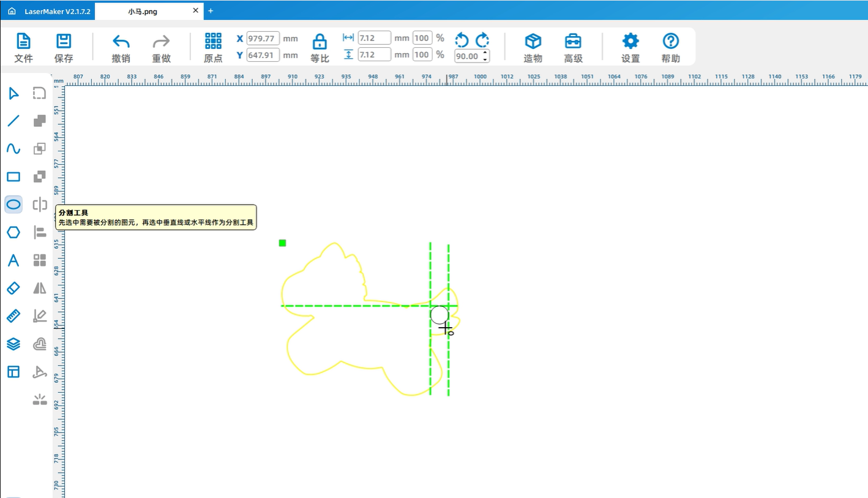
Task: Add a new document tab
Action: [x=211, y=11]
